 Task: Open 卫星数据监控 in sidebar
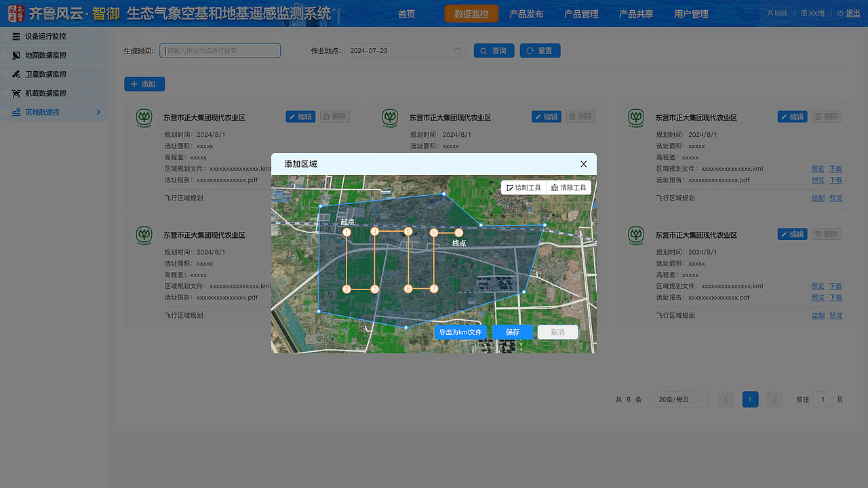pyautogui.click(x=54, y=75)
